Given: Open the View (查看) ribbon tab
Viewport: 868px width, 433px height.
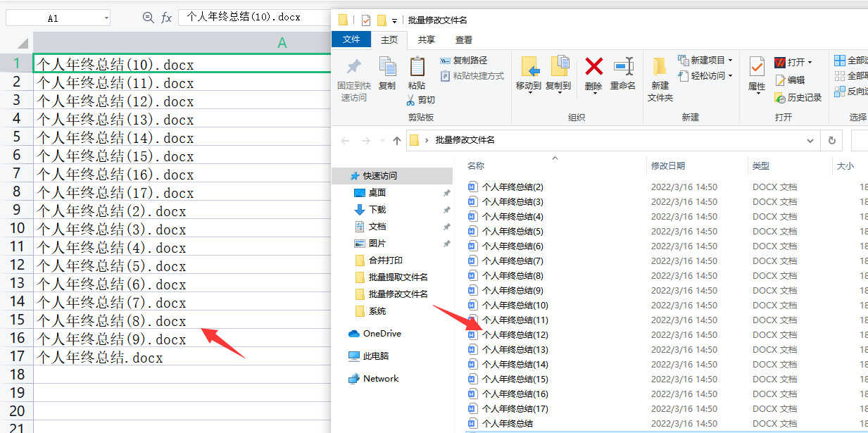Looking at the screenshot, I should pos(464,40).
